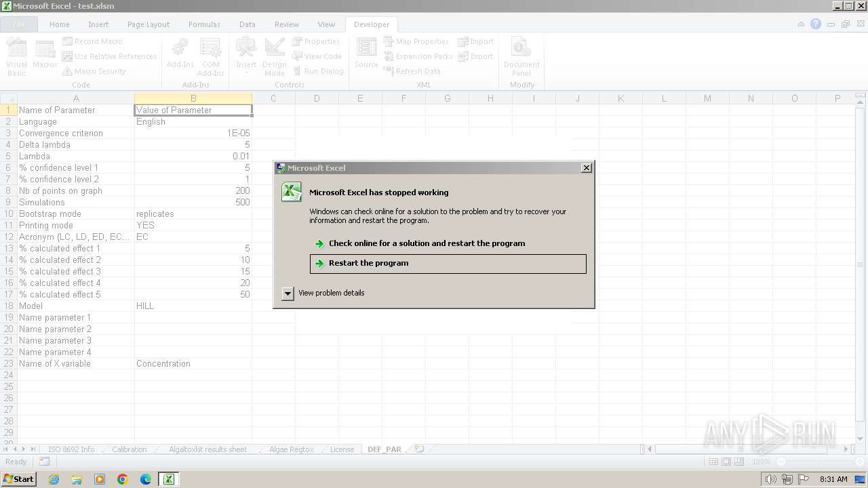Select the Concentration cell

tap(193, 363)
